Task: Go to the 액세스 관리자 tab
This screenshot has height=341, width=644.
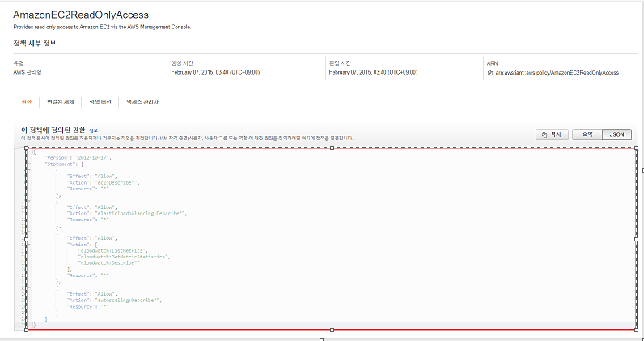Action: click(142, 102)
